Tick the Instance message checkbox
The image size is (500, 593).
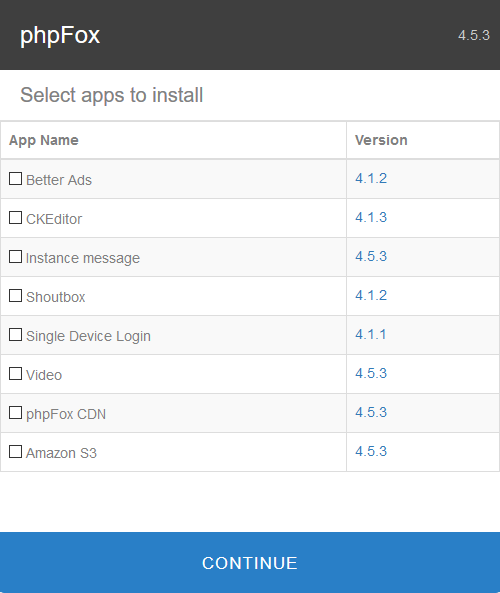[15, 256]
